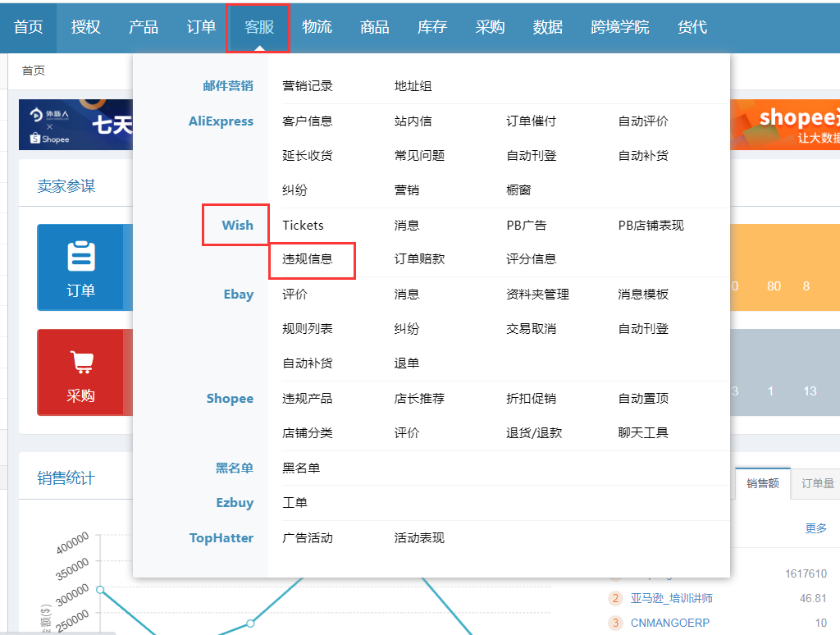Open Shopee 店长推荐
Screen dimensions: 840x635
(x=419, y=398)
